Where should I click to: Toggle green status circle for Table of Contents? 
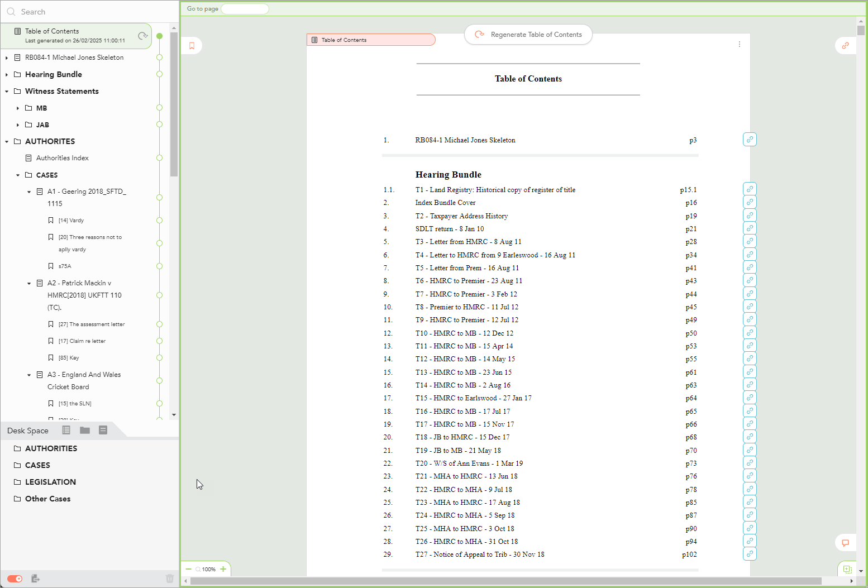[x=159, y=36]
